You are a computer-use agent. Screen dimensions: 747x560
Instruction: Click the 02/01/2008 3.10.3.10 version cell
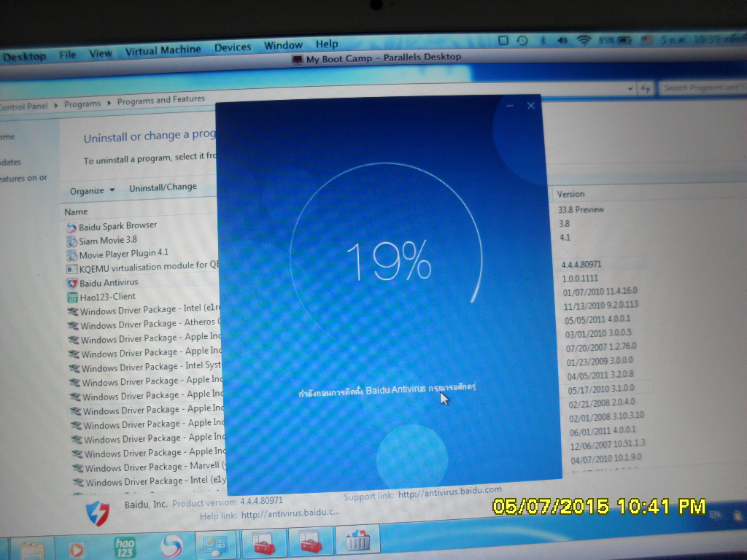coord(606,416)
